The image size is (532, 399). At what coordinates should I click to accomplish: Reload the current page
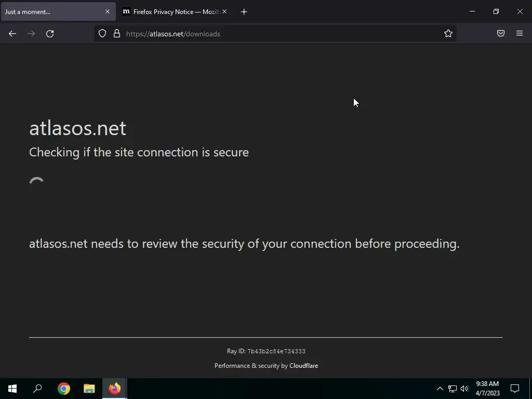point(50,34)
